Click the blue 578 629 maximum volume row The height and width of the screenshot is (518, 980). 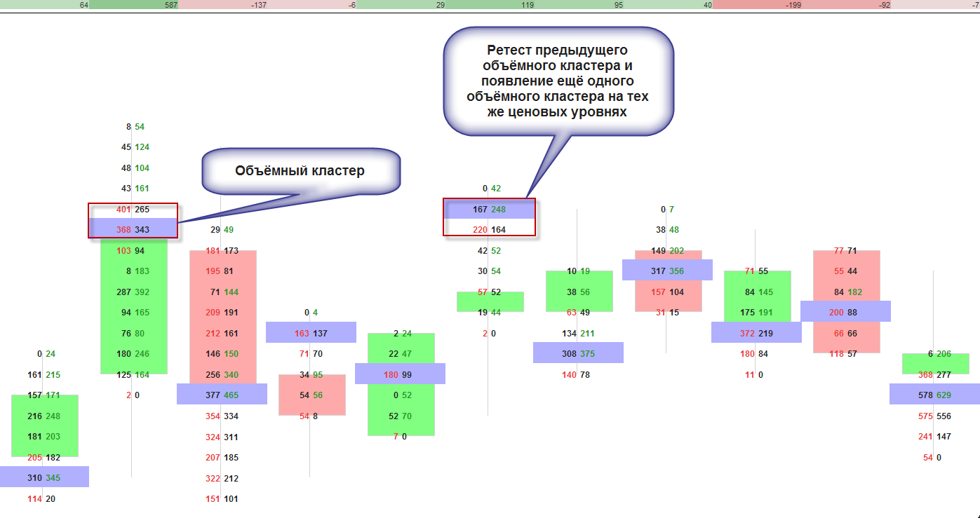coord(934,395)
